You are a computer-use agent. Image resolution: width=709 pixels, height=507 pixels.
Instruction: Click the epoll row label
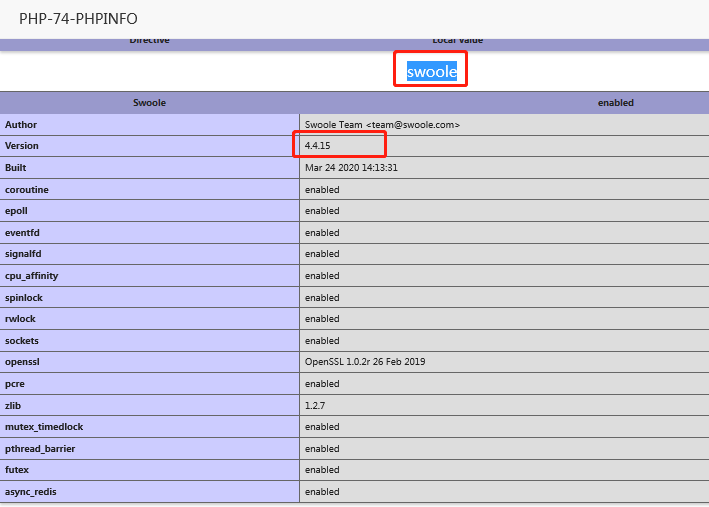16,211
